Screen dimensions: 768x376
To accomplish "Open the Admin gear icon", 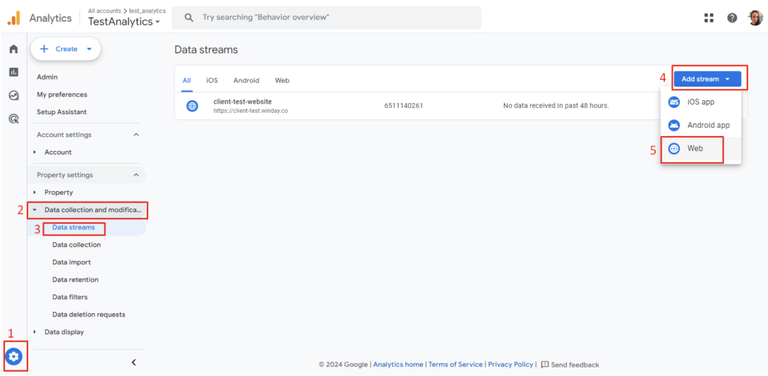I will pos(14,357).
